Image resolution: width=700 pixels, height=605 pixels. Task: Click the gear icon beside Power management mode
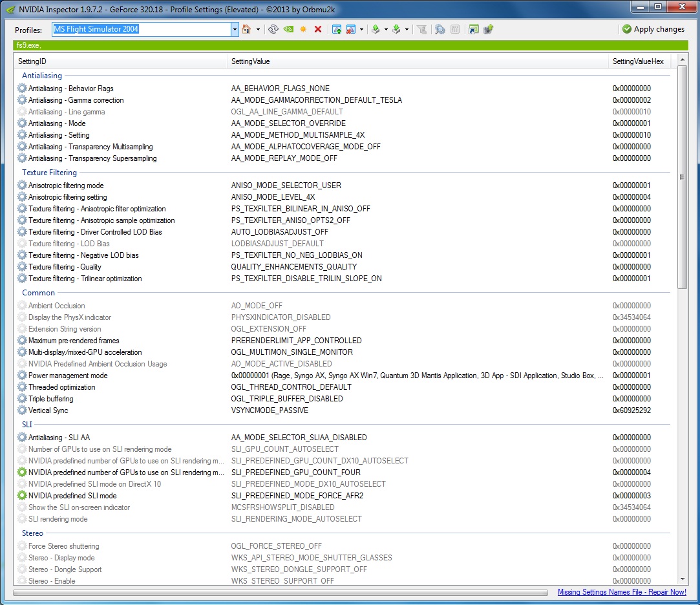click(22, 375)
